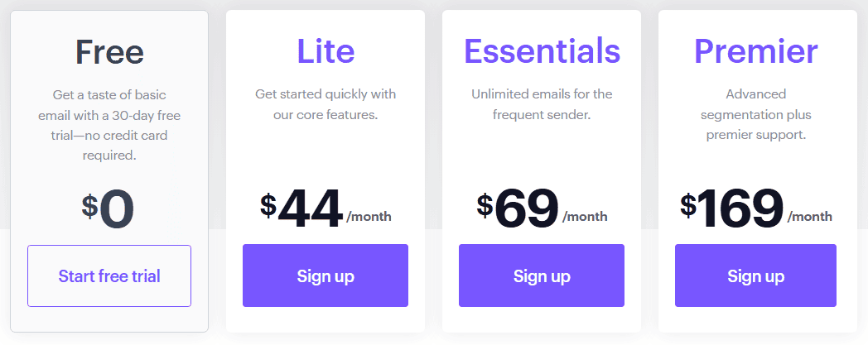Click the 'Get started quickly' description text

(x=325, y=105)
